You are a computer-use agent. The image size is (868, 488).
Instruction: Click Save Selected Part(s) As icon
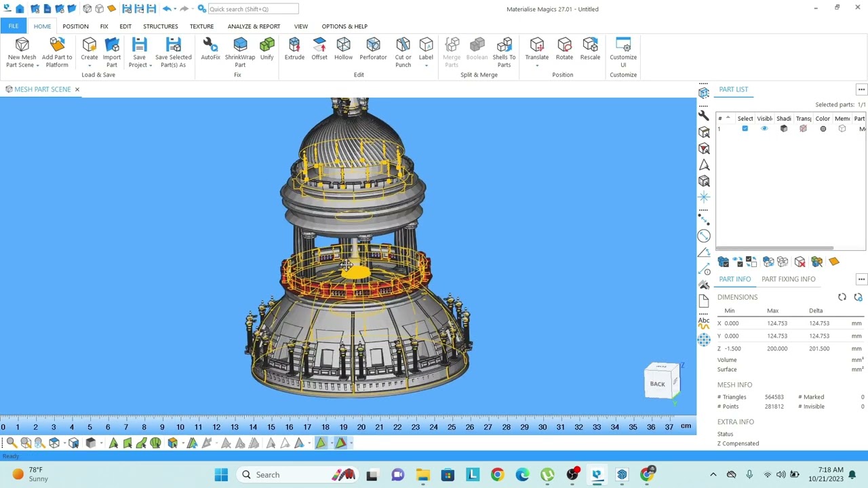[174, 45]
